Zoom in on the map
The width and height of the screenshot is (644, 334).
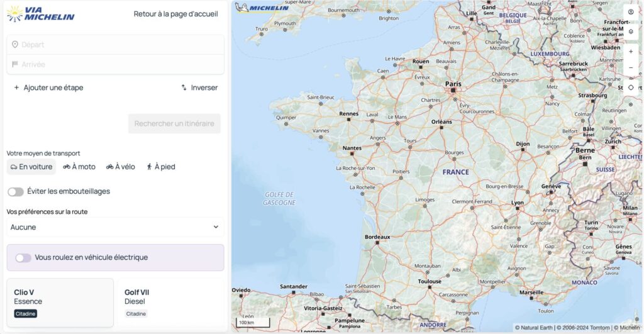click(x=631, y=52)
